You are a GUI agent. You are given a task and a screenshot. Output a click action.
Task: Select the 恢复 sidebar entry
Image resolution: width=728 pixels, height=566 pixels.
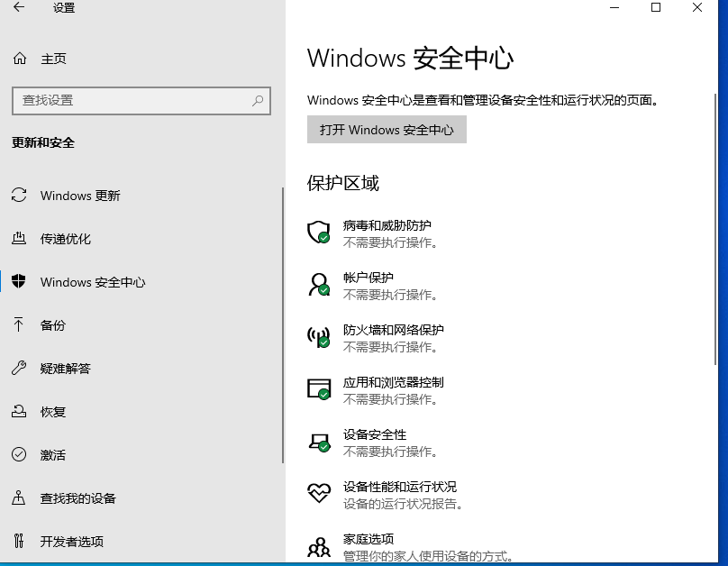click(54, 412)
